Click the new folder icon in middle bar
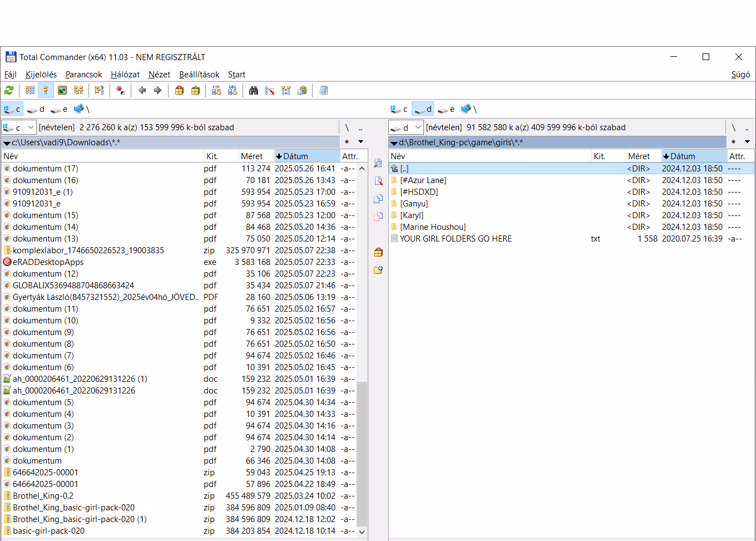 [378, 270]
